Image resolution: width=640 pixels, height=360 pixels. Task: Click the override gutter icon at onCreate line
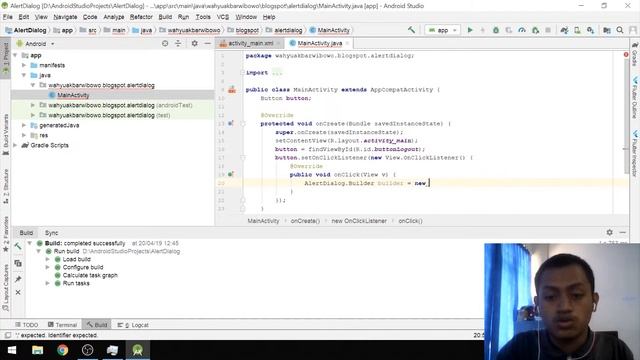pos(231,123)
